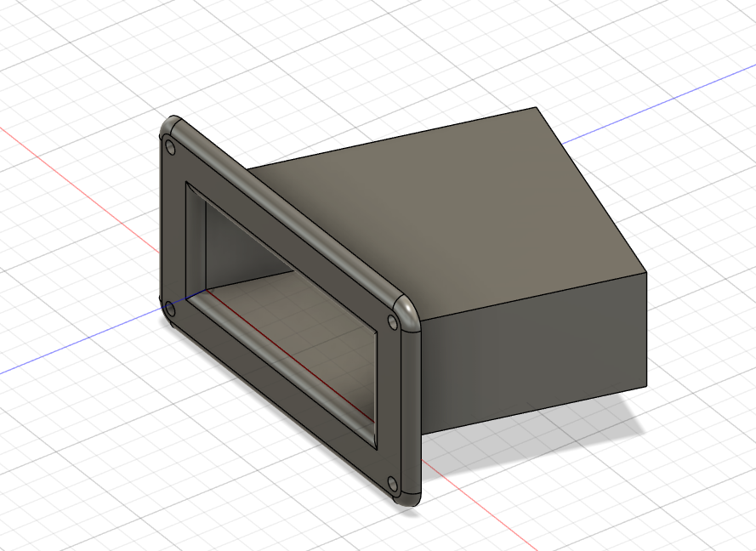Image resolution: width=756 pixels, height=551 pixels.
Task: Click the rounded top rim of the flange
Action: (x=289, y=213)
